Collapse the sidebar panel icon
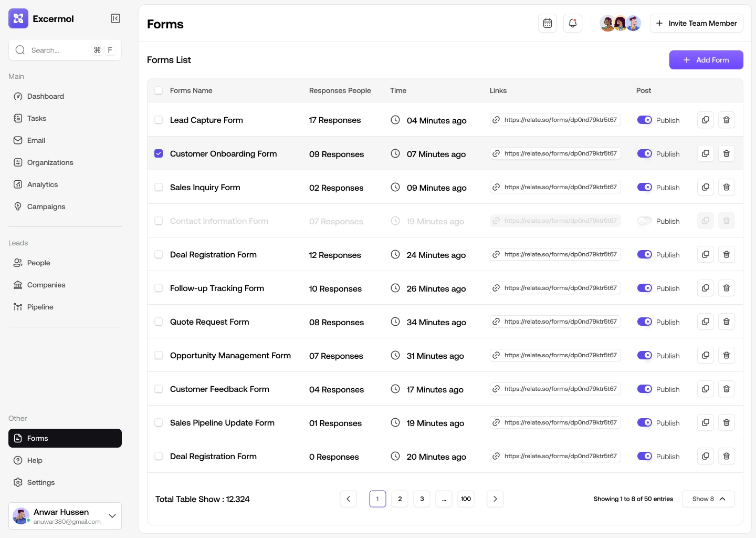 115,19
